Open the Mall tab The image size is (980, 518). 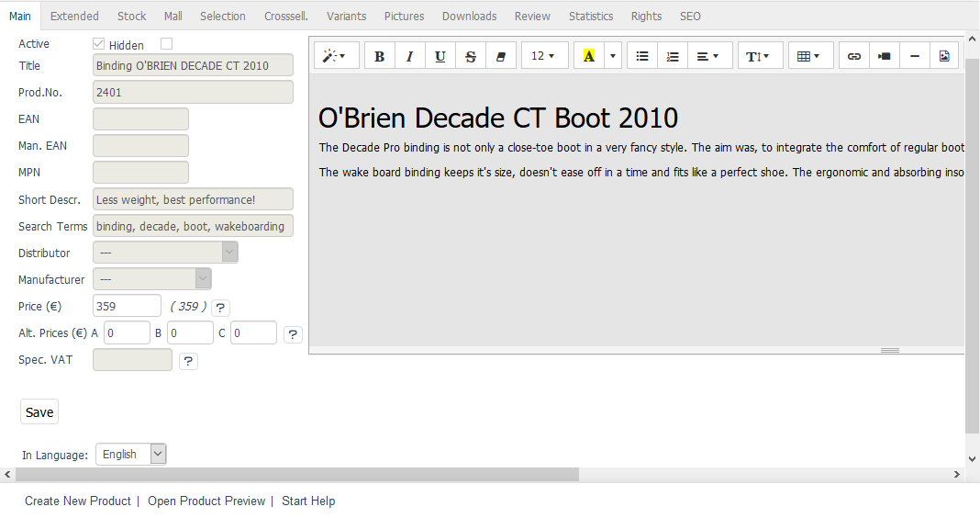[173, 17]
